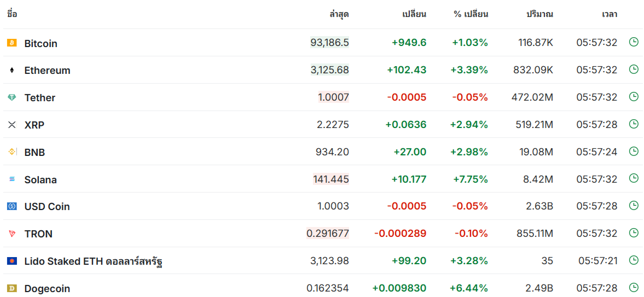This screenshot has width=644, height=297.
Task: Sort by the ปริมาณ column header
Action: coord(539,14)
